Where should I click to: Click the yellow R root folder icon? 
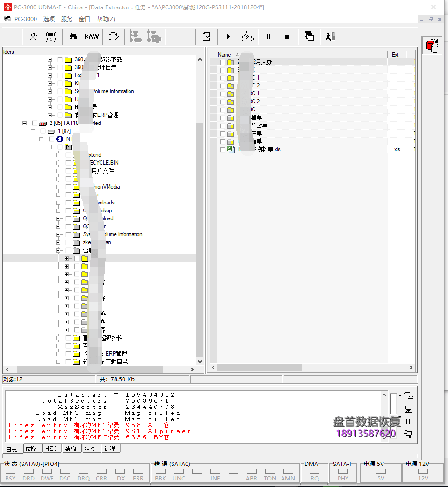[x=68, y=147]
